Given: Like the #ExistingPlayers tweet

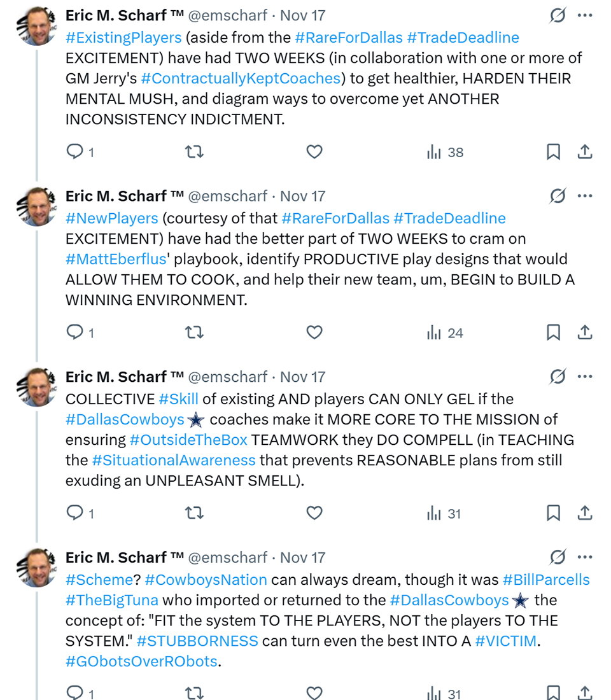Looking at the screenshot, I should pyautogui.click(x=314, y=152).
